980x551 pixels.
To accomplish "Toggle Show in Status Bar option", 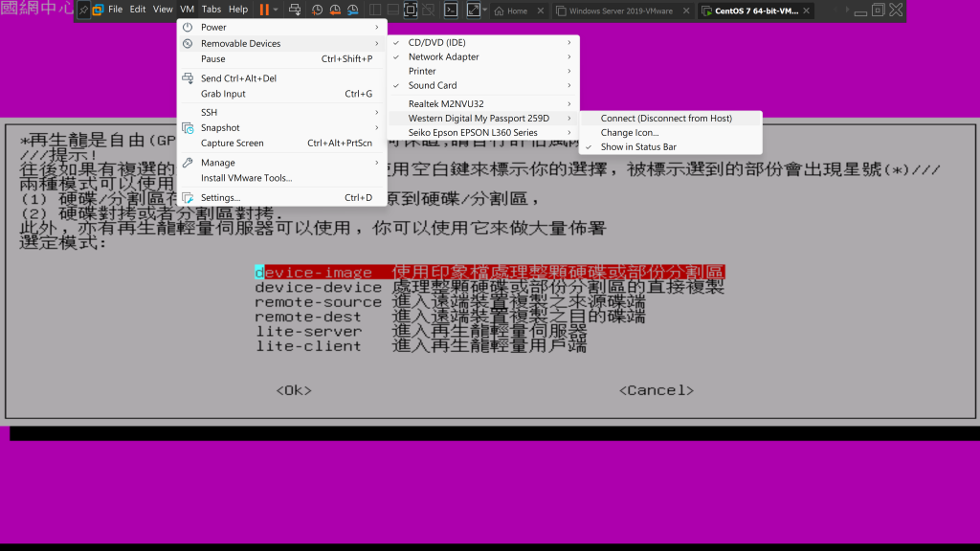I will [638, 147].
